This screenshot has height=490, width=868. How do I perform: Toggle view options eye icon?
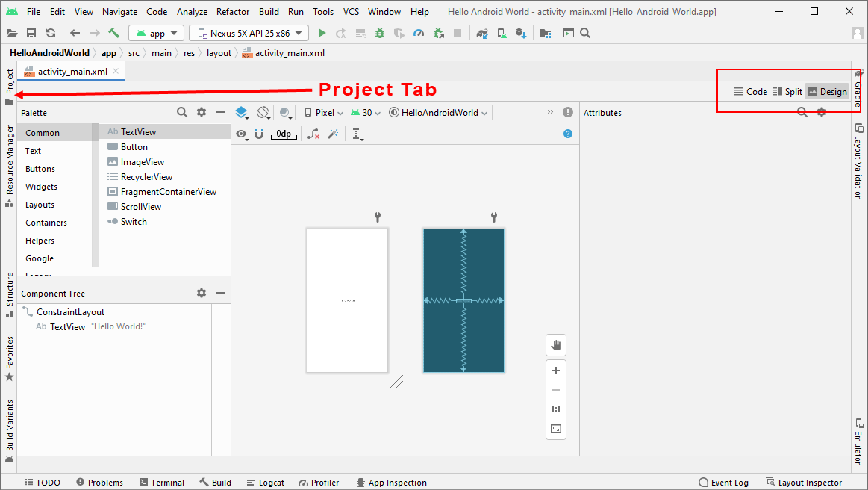pos(242,134)
